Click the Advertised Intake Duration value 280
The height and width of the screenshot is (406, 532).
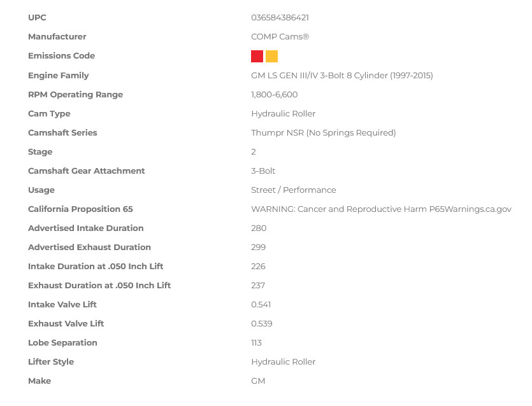(x=259, y=228)
